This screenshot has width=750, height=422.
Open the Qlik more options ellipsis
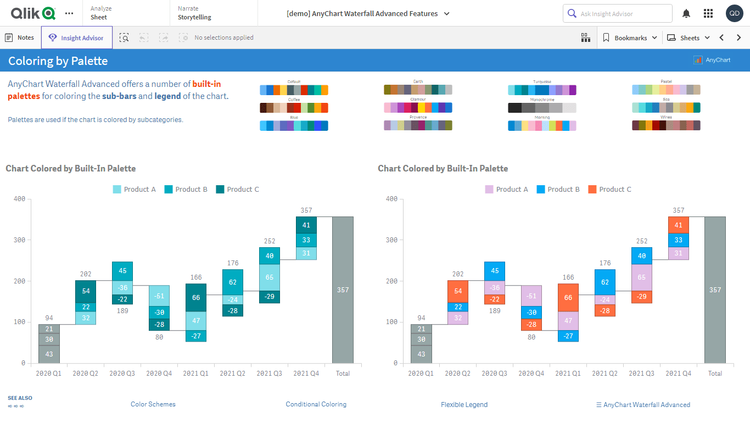(x=69, y=14)
